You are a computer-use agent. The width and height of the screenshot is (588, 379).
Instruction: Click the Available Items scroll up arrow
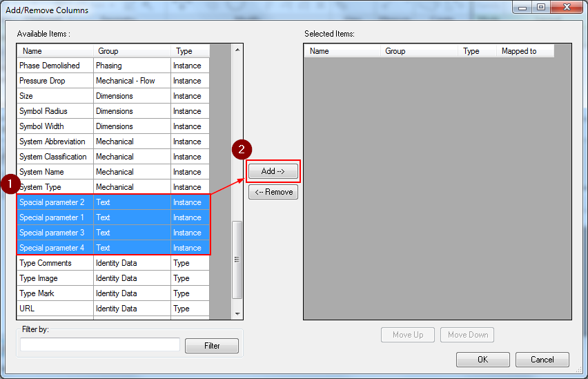coord(237,50)
